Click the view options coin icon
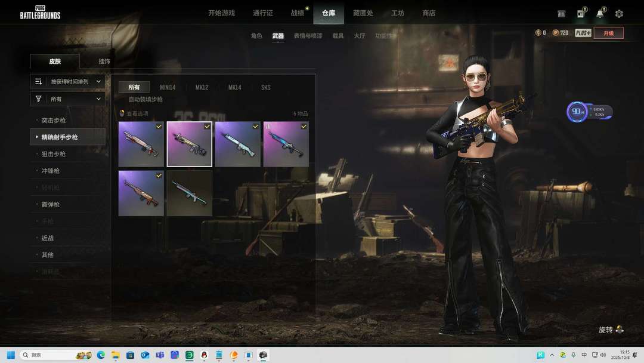This screenshot has height=363, width=644. 122,113
